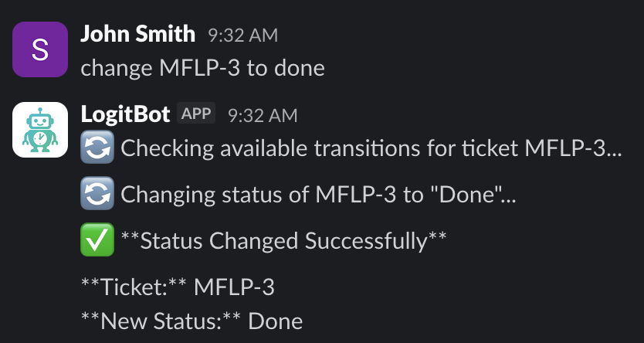Open John Smith's profile from his name
Screen dimensions: 644x343
pos(137,34)
